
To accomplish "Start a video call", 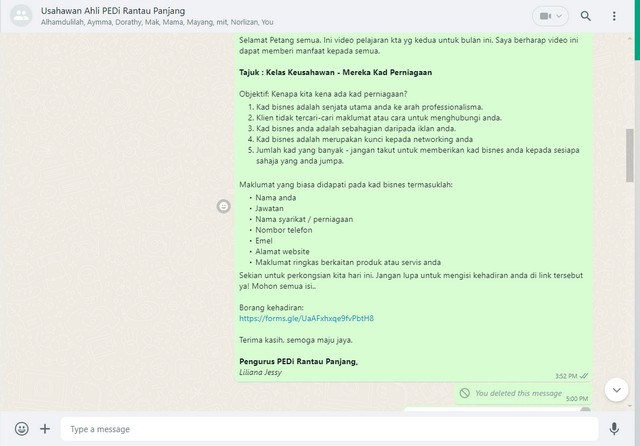I will (x=545, y=16).
